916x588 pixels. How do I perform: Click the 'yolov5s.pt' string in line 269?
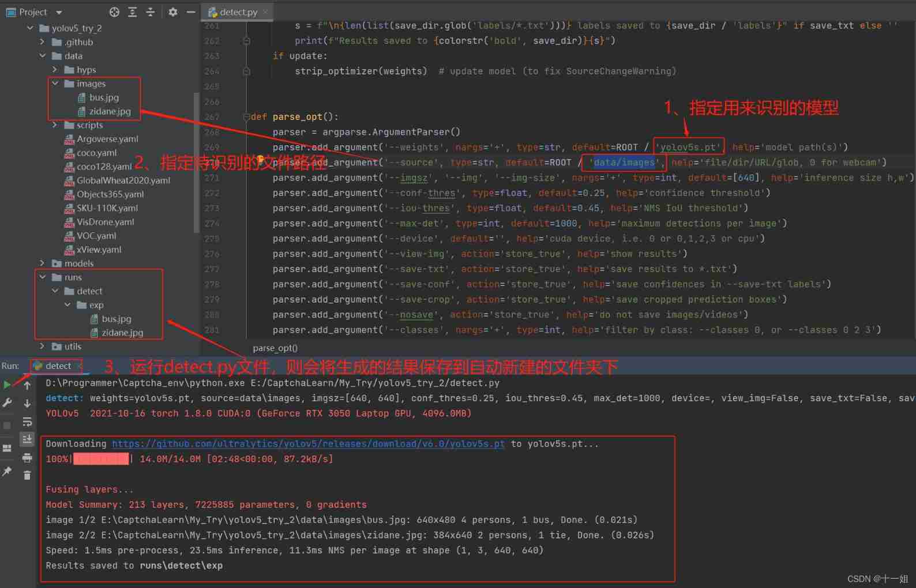pos(688,147)
